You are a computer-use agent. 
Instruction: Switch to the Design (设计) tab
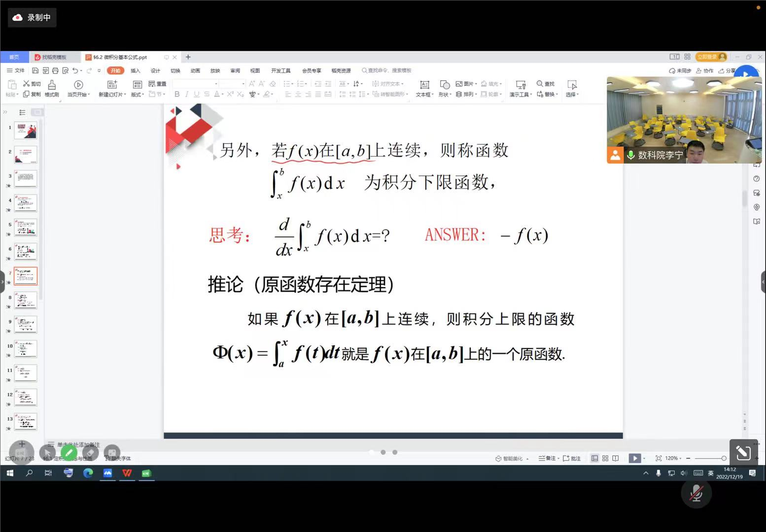[155, 70]
